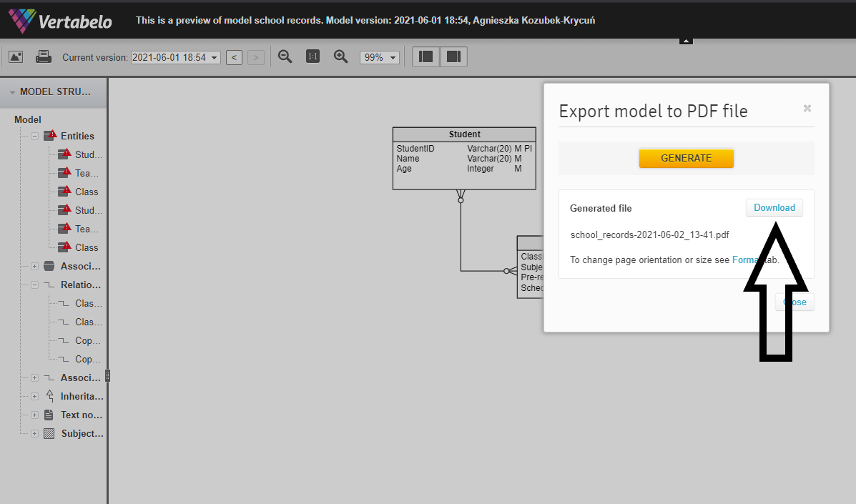Click the export diagram as image icon
This screenshot has width=856, height=504.
coord(16,56)
